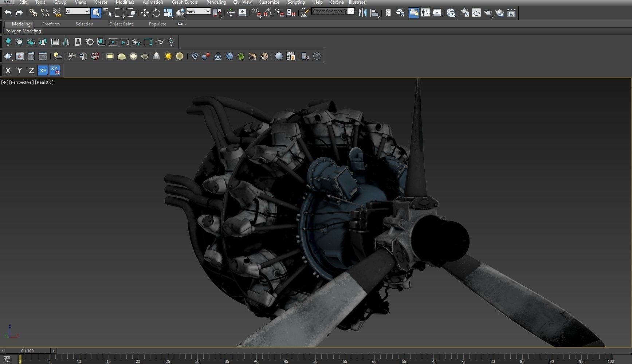Click Render Production teapot icon
The image size is (632, 364).
click(488, 13)
